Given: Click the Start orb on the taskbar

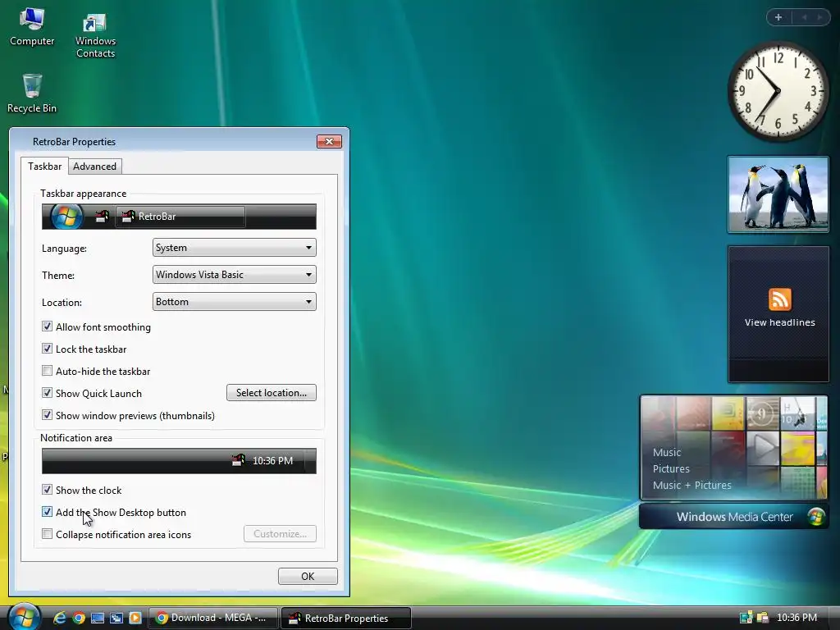Looking at the screenshot, I should click(24, 617).
